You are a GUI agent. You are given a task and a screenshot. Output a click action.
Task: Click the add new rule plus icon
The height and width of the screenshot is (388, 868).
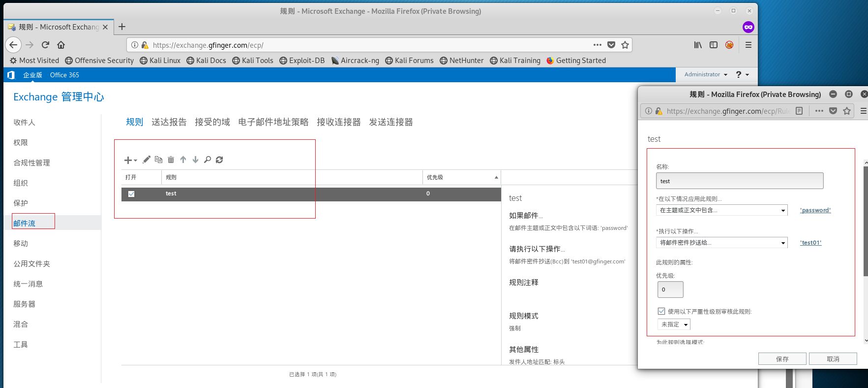(128, 160)
